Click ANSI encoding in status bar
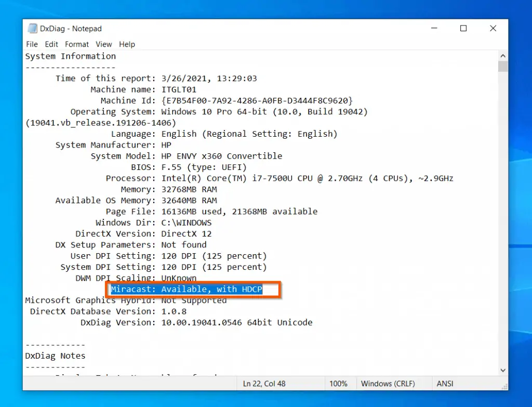The height and width of the screenshot is (407, 532). pos(445,384)
